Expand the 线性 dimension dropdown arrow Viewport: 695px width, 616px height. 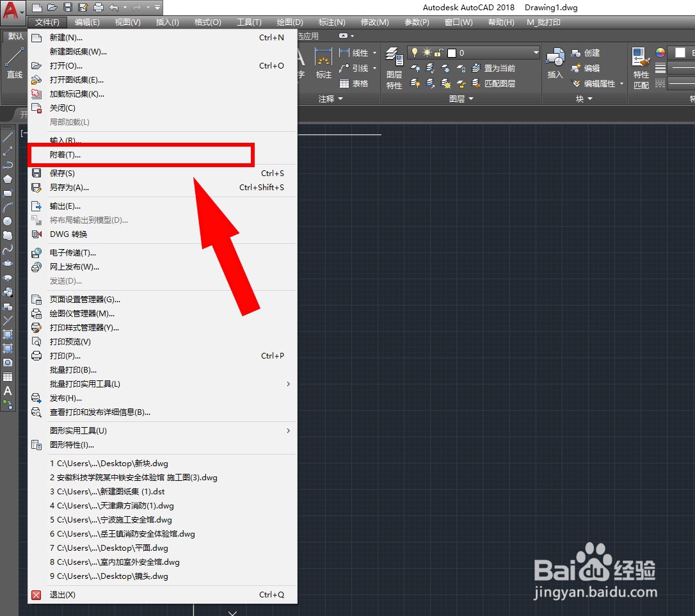pos(374,53)
